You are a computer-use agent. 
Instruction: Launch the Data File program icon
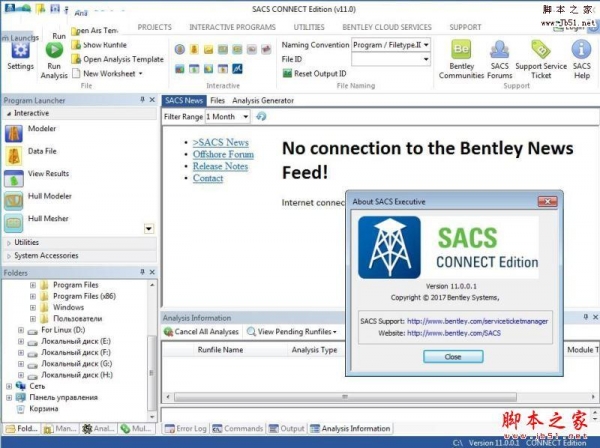pyautogui.click(x=14, y=156)
